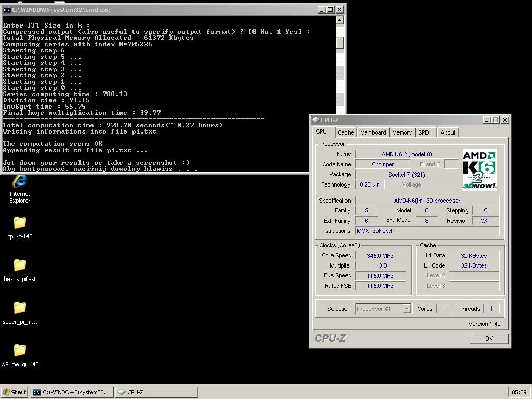Viewport: 532px width, 399px height.
Task: Click the L1 Code value '32 KBytes'
Action: pyautogui.click(x=474, y=265)
